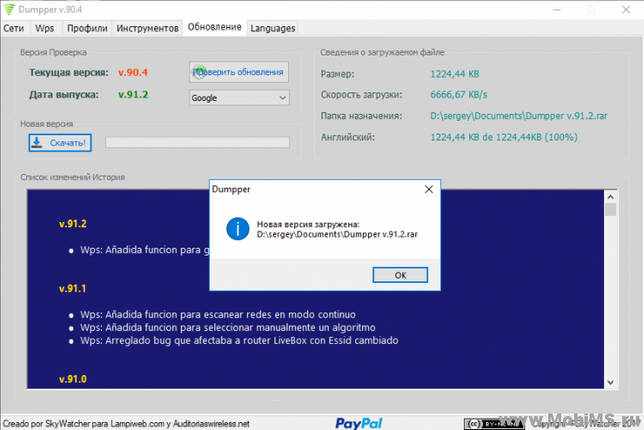Screen dimensions: 644x430
Task: Open the Google server dropdown
Action: click(x=239, y=98)
